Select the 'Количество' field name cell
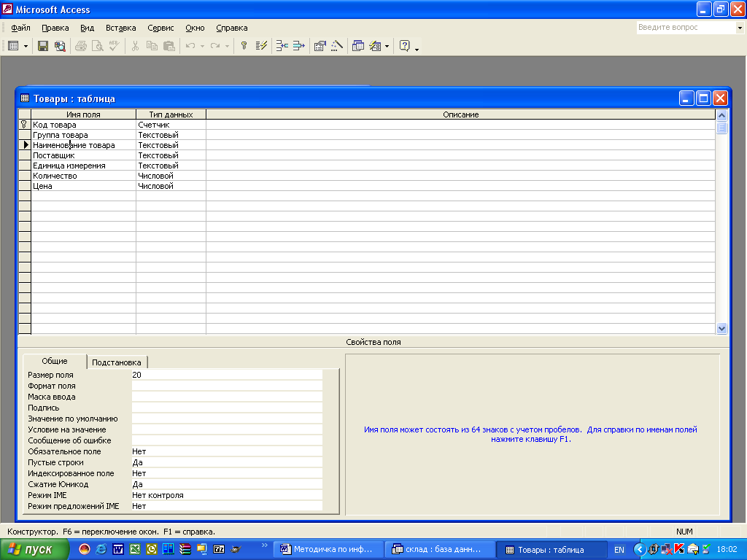Image resolution: width=747 pixels, height=560 pixels. pyautogui.click(x=83, y=176)
